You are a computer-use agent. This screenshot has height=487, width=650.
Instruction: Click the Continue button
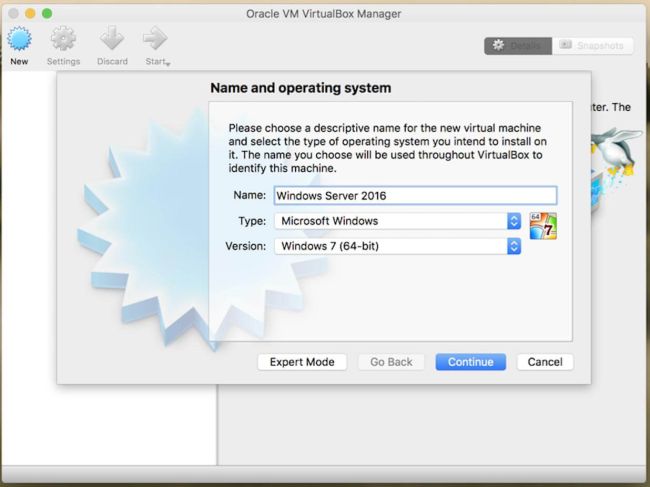click(471, 362)
